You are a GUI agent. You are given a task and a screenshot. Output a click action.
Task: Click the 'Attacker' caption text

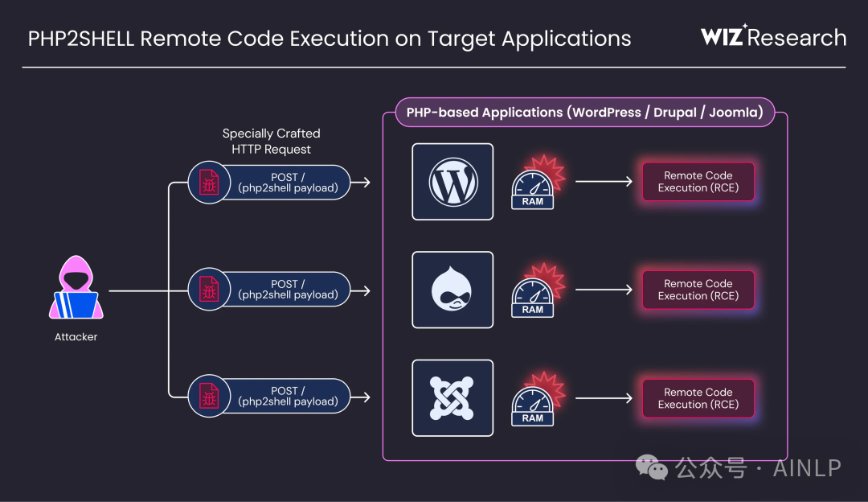pos(76,337)
